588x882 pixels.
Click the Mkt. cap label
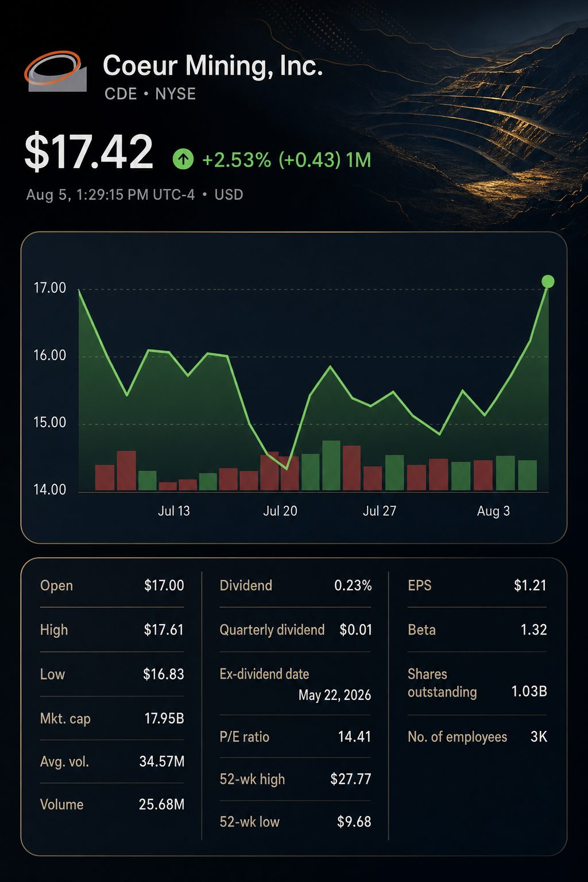tap(65, 719)
